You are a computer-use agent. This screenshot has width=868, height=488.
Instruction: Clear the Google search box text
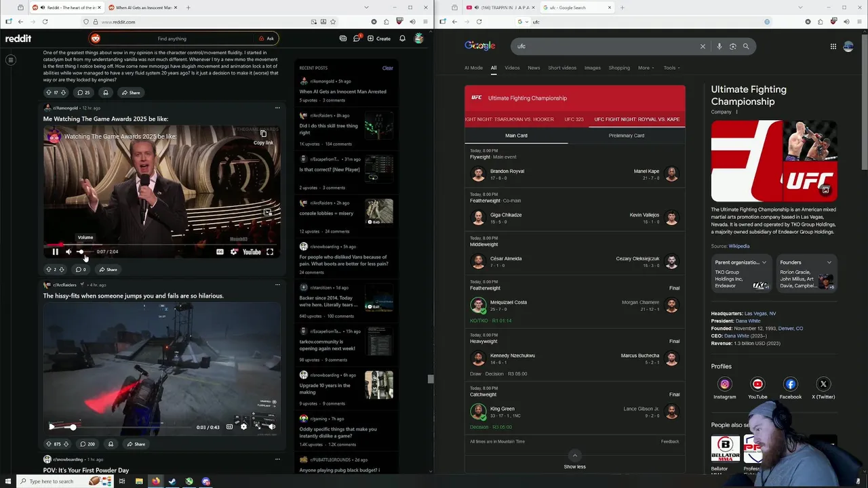pyautogui.click(x=703, y=46)
